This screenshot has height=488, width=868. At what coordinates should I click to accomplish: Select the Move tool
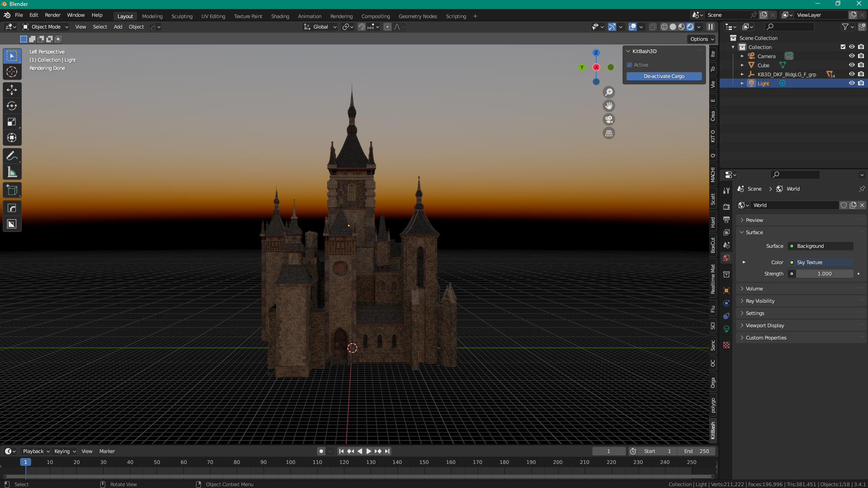pyautogui.click(x=12, y=90)
